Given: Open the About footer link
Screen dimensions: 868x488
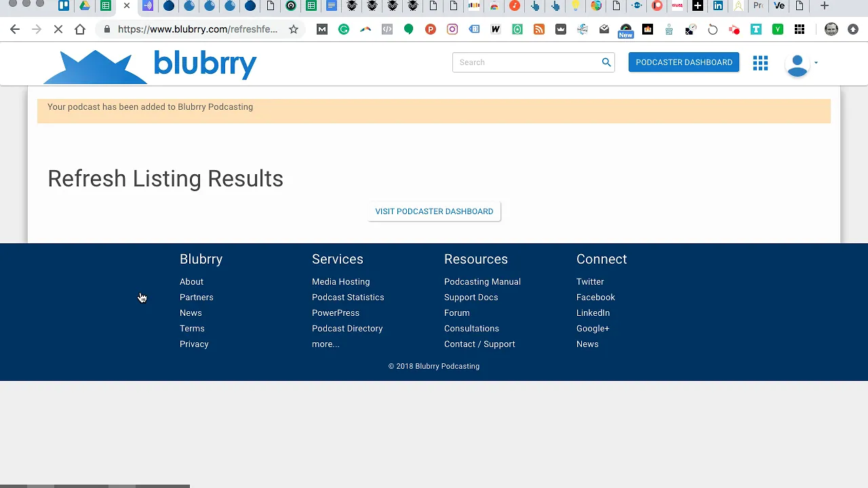Looking at the screenshot, I should pyautogui.click(x=191, y=282).
